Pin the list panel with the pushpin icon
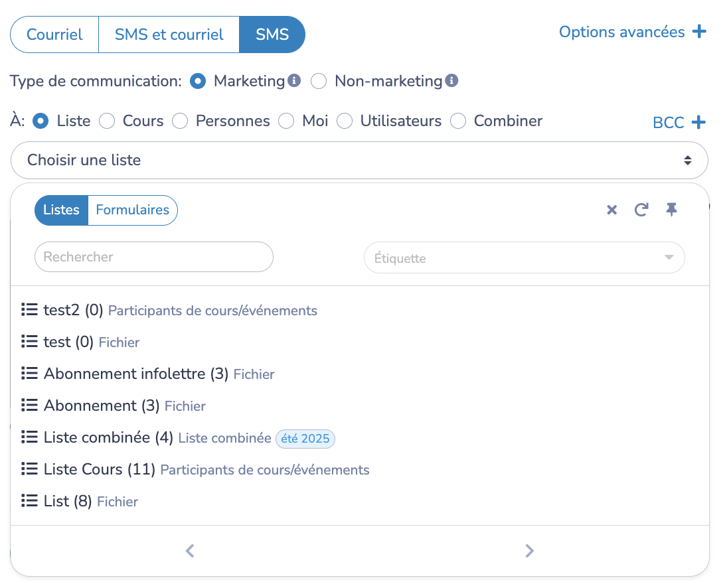The image size is (725, 588). click(x=671, y=210)
